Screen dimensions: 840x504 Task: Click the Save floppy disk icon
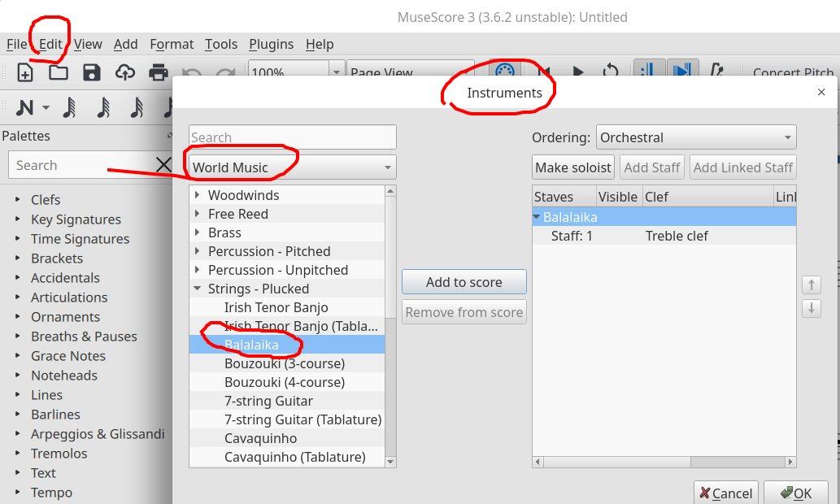[92, 72]
